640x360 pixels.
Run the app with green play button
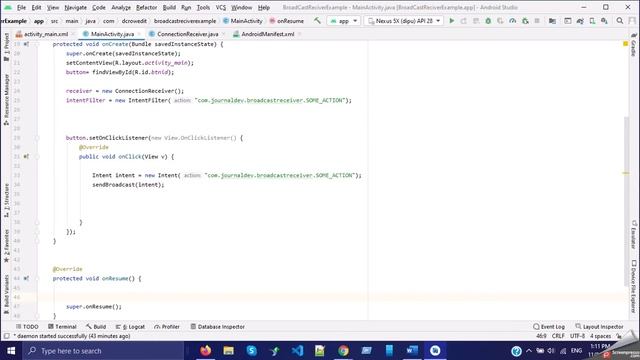(451, 20)
